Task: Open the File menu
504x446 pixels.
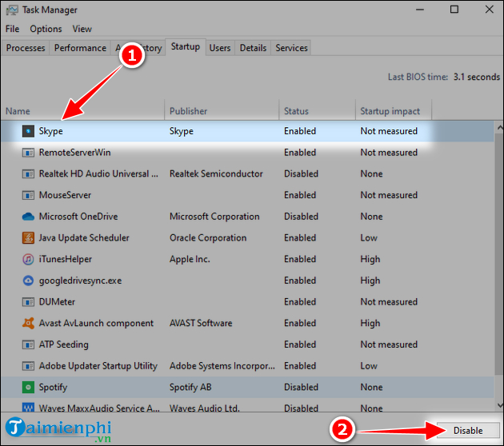Action: (x=12, y=29)
